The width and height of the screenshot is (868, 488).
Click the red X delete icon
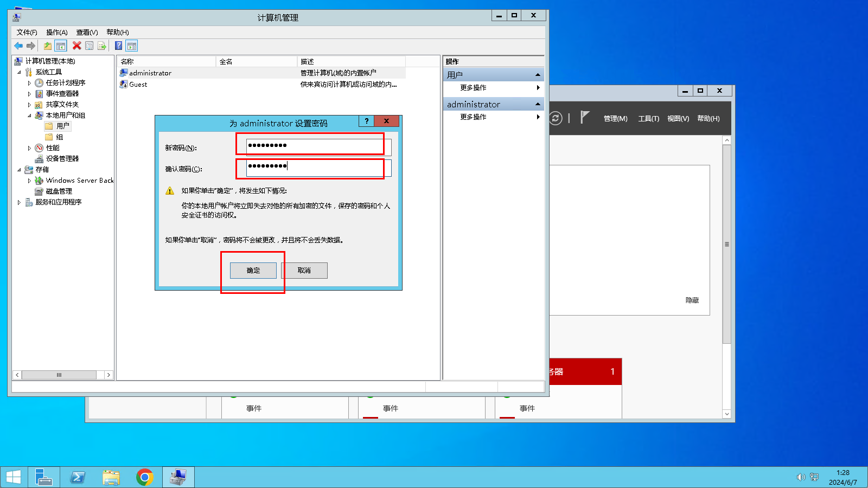[x=77, y=46]
